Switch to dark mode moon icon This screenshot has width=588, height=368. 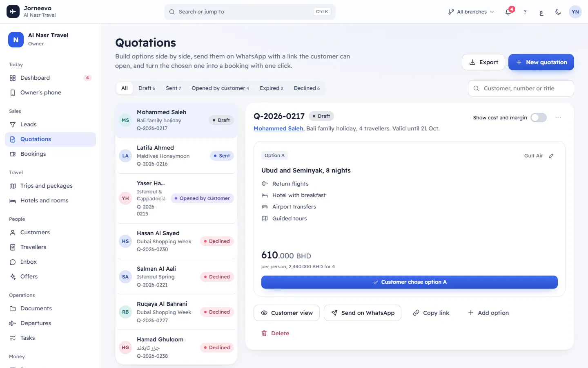pyautogui.click(x=558, y=12)
